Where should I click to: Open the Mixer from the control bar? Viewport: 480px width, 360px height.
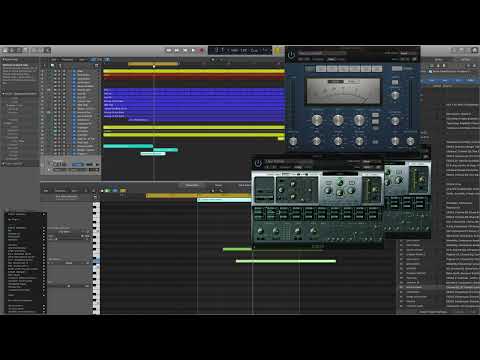coord(40,50)
